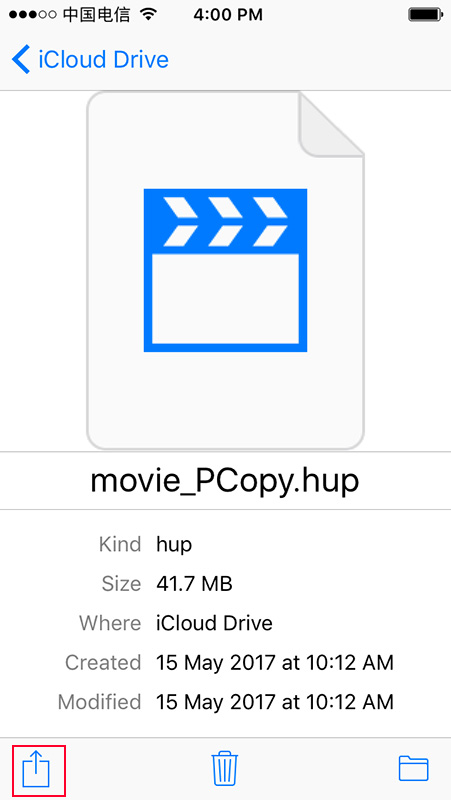Screen dimensions: 451x800
Task: Select the movie_PCopy.hup file name
Action: tap(225, 481)
